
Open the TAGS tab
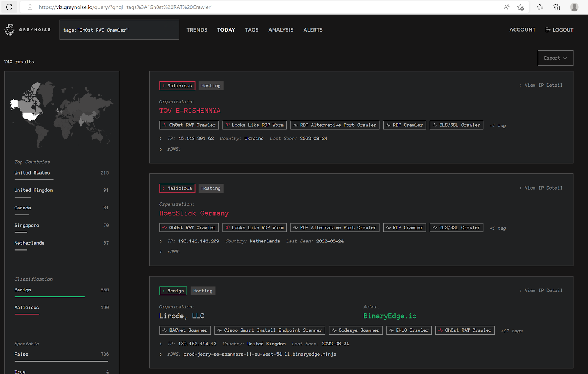tap(252, 30)
